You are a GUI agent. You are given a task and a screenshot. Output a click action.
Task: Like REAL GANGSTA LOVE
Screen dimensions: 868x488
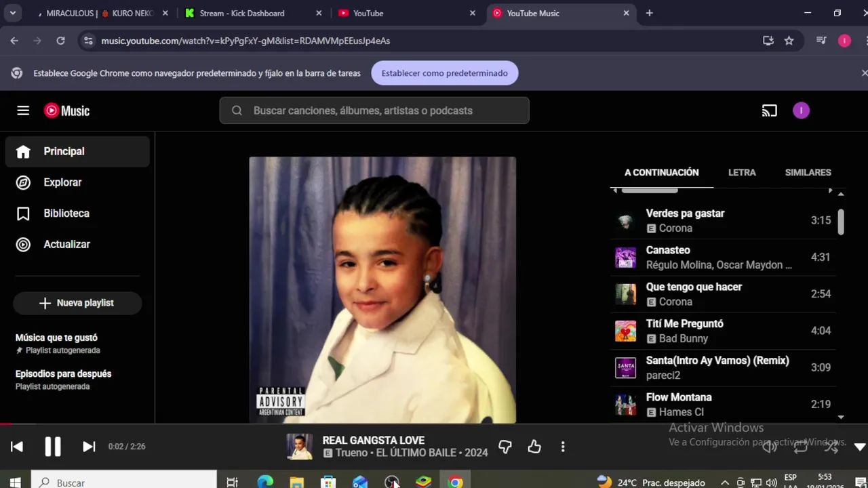pos(534,447)
